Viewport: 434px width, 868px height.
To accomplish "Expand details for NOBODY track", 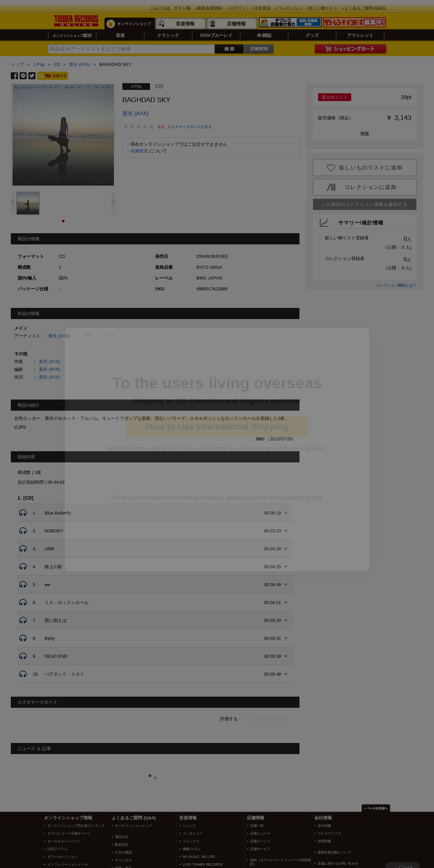I will (286, 531).
